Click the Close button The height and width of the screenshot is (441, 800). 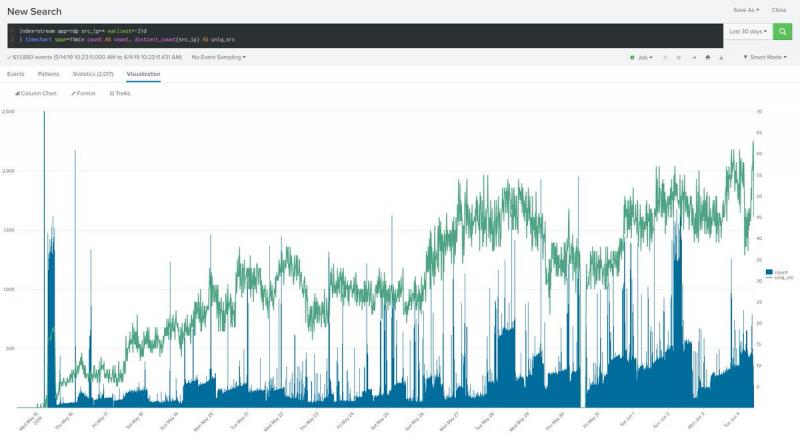click(x=779, y=10)
